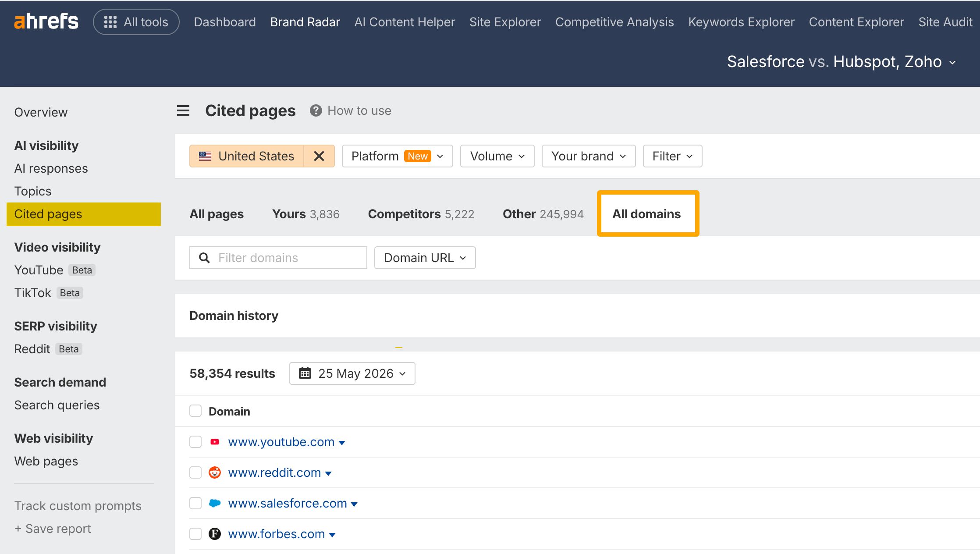Image resolution: width=980 pixels, height=554 pixels.
Task: Open Web pages in sidebar
Action: click(46, 461)
